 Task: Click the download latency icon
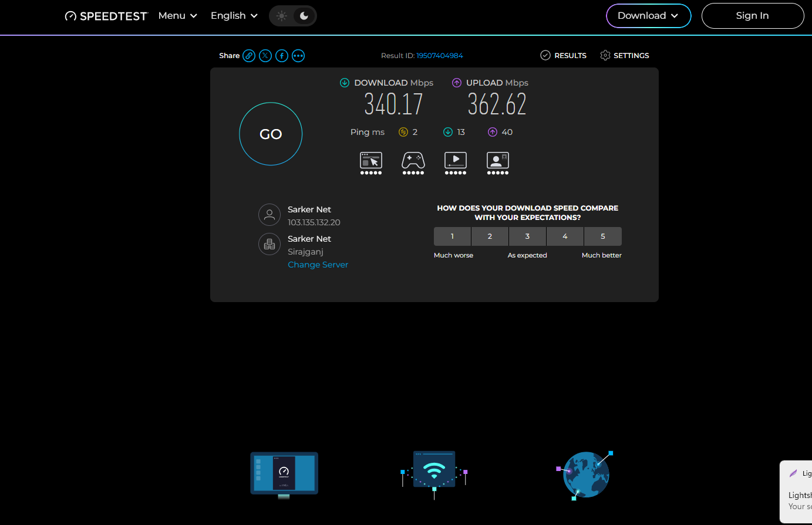tap(448, 132)
